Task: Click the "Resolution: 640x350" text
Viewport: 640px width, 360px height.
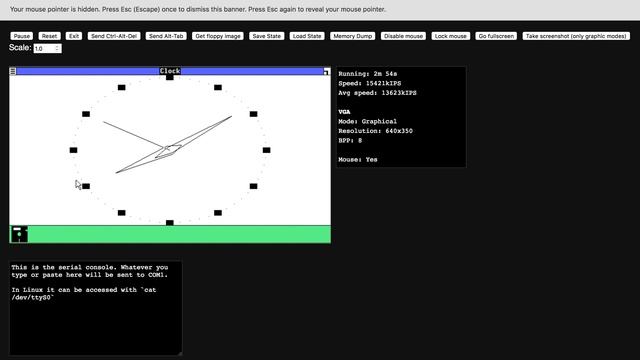Action: 375,131
